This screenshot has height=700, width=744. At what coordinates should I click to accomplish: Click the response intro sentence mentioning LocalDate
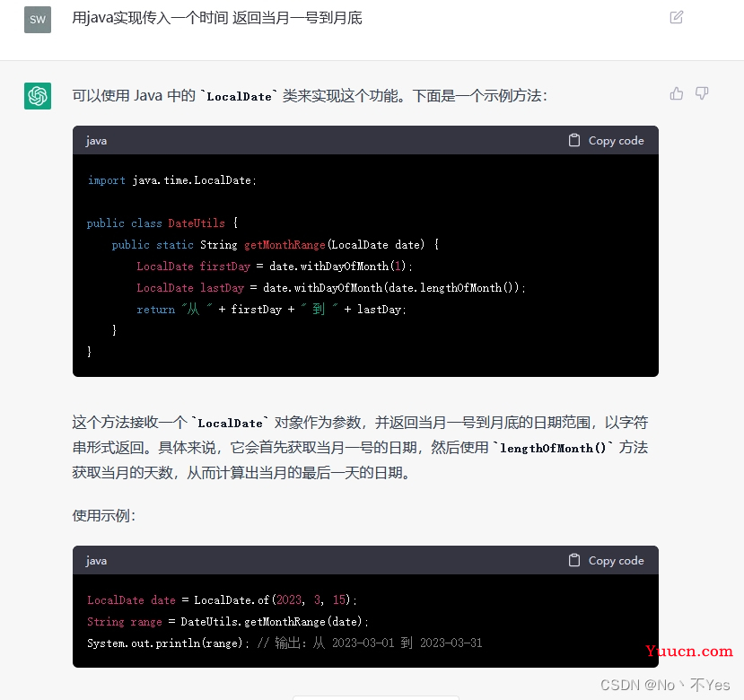pos(310,96)
